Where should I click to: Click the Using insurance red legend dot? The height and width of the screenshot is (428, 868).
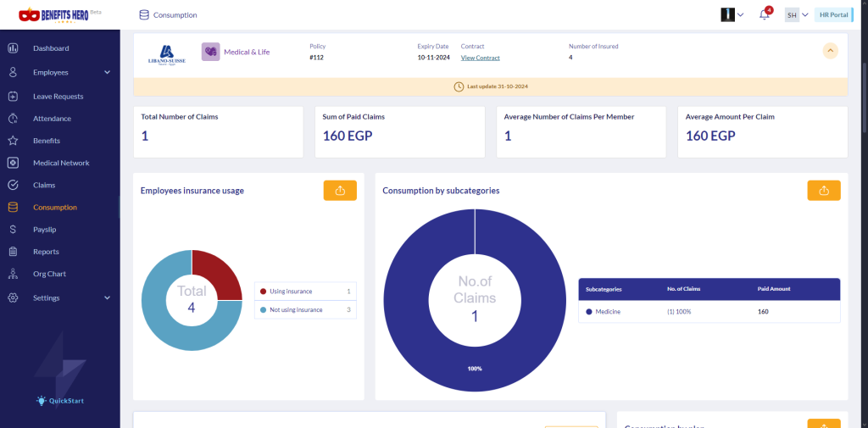[263, 292]
